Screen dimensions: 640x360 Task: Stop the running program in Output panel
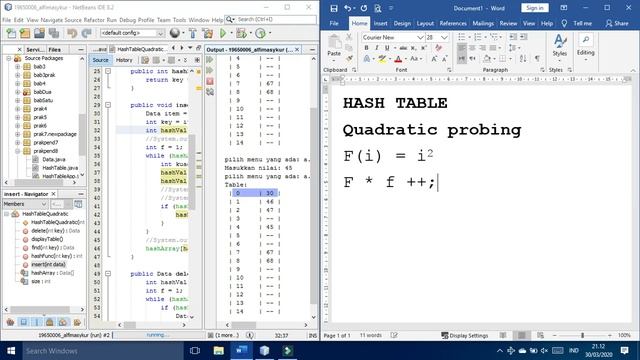coord(210,81)
